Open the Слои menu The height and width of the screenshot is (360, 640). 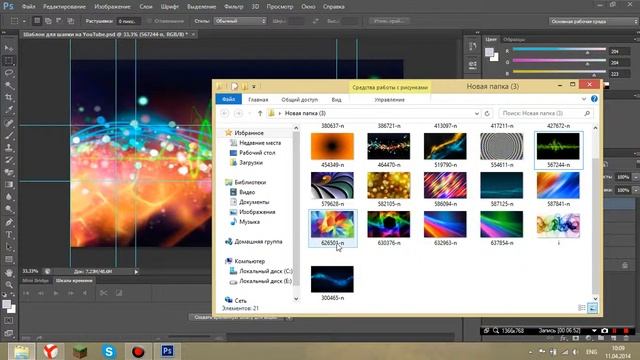point(146,7)
